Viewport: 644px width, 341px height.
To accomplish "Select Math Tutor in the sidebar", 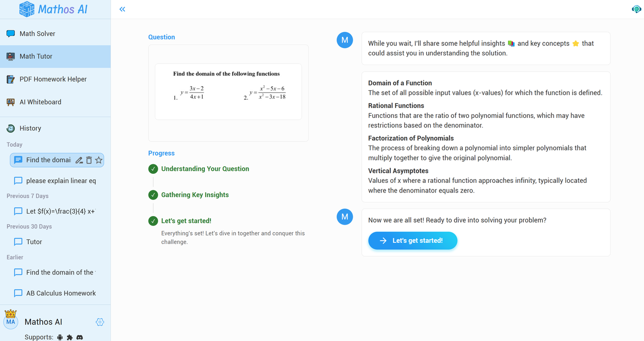I will [36, 56].
